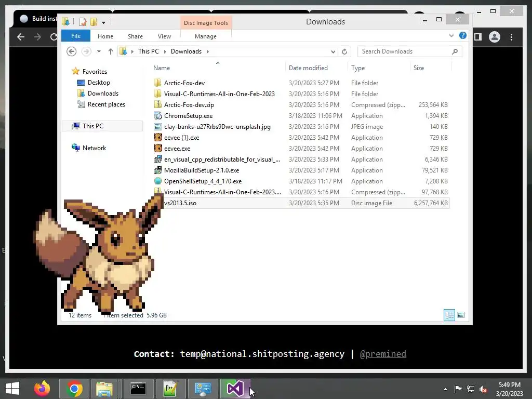
Task: Select the ChromeSetup.exe icon
Action: click(157, 116)
